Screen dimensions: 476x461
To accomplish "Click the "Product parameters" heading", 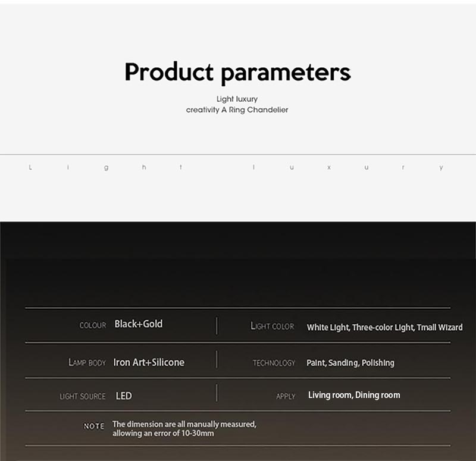I will point(237,73).
